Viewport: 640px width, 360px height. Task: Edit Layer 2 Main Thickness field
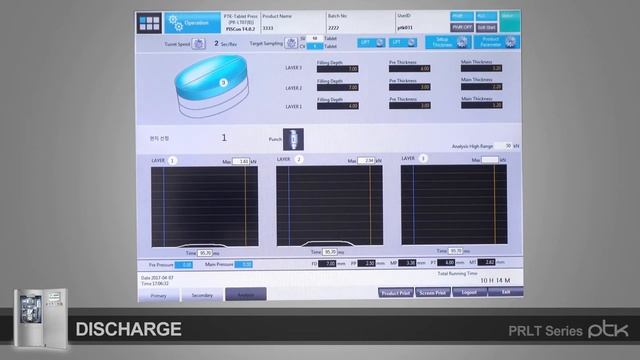pos(482,87)
